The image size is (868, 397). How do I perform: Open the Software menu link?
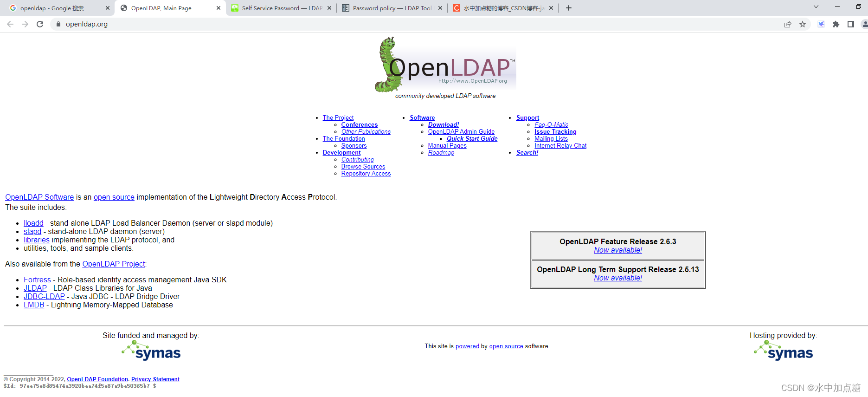coord(422,118)
